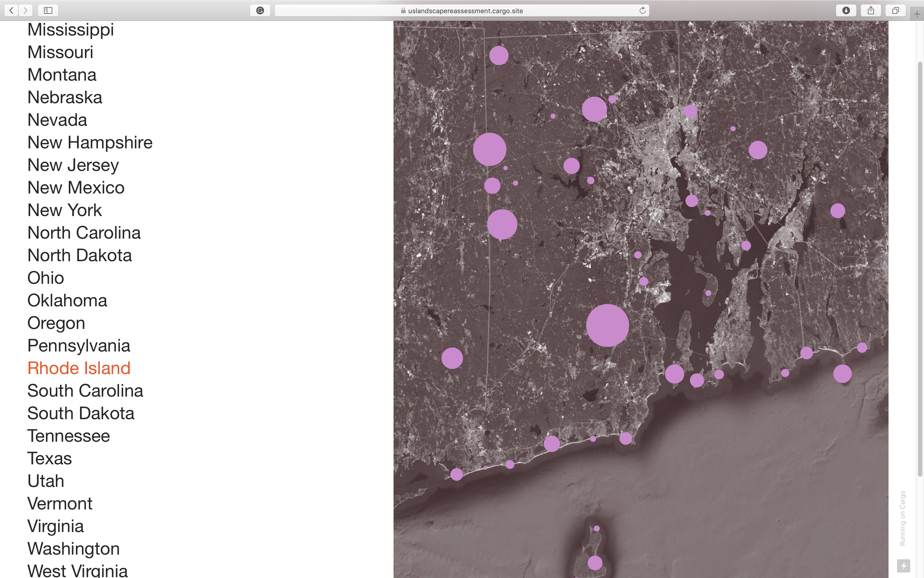
Task: Open the New York link
Action: pyautogui.click(x=65, y=210)
